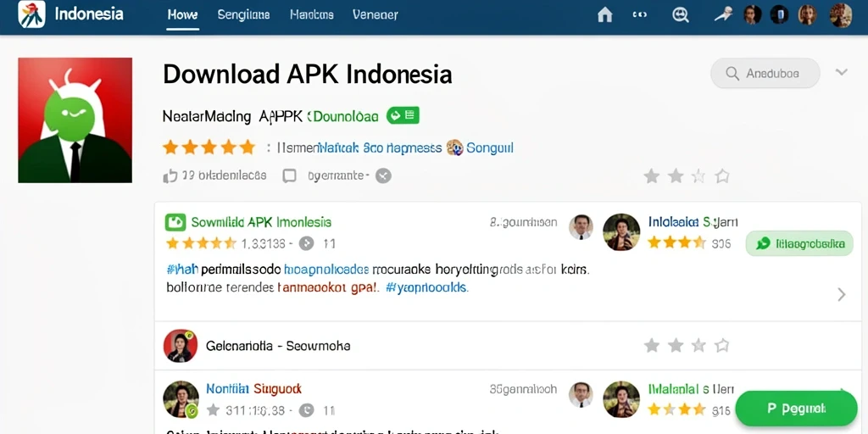Click the green chat pill button
Image resolution: width=868 pixels, height=434 pixels.
click(x=799, y=243)
